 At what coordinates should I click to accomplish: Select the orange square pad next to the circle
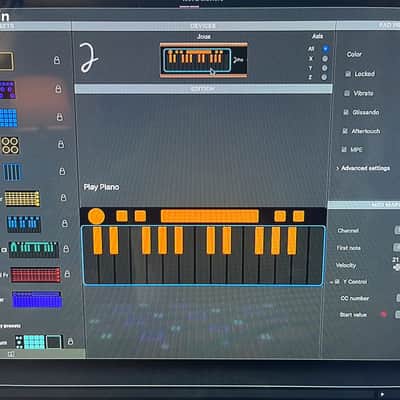pyautogui.click(x=122, y=216)
